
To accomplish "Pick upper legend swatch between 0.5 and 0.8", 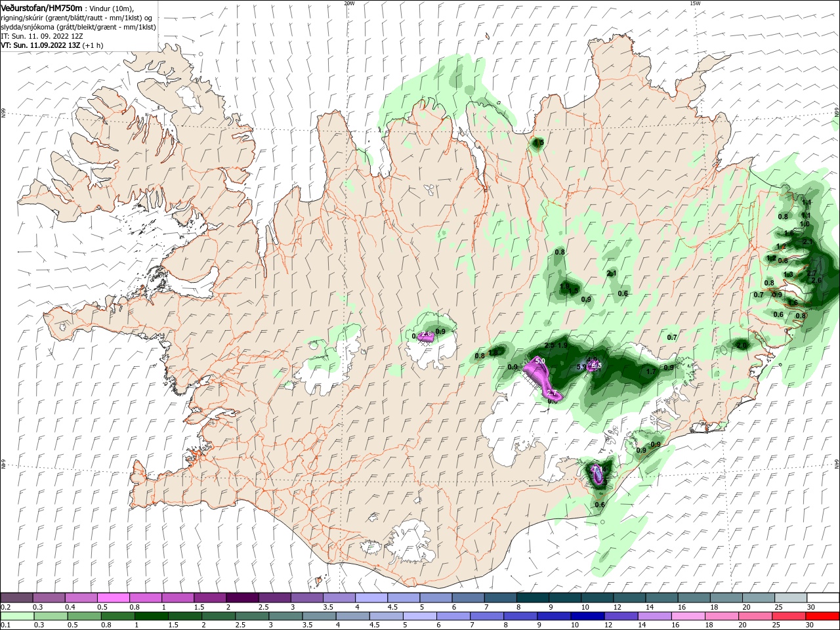I will tap(113, 598).
